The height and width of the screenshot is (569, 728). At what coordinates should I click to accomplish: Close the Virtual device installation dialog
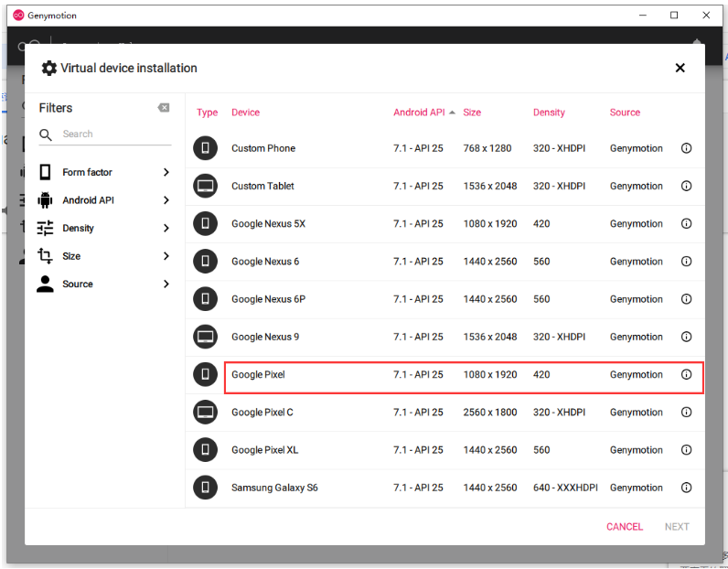pyautogui.click(x=680, y=69)
